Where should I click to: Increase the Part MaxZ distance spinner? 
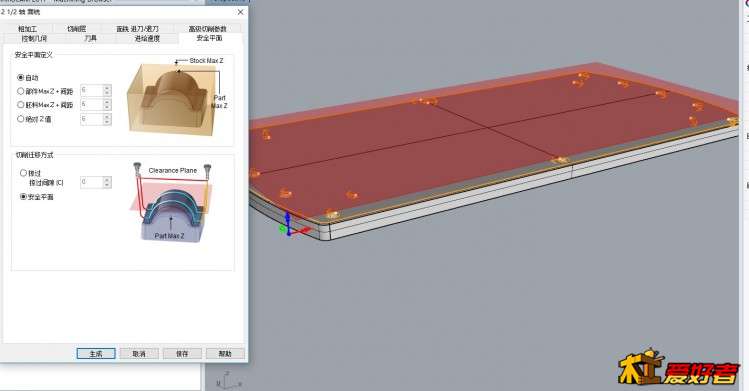tap(107, 88)
